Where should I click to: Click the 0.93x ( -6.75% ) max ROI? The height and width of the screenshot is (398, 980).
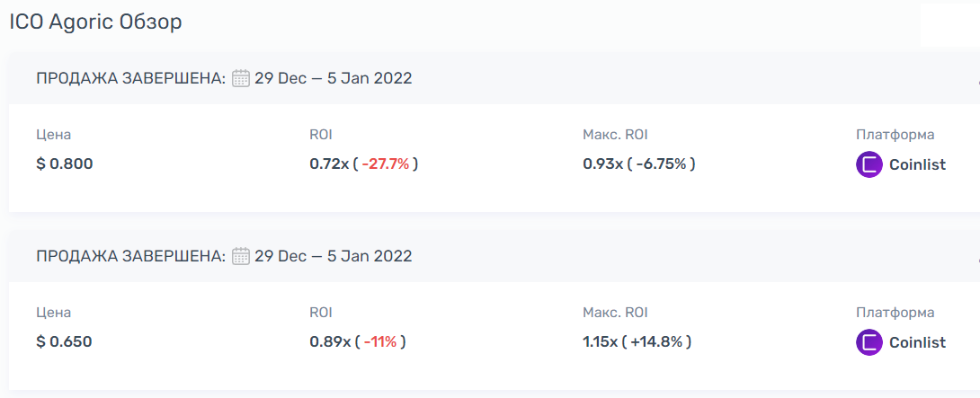pos(638,164)
